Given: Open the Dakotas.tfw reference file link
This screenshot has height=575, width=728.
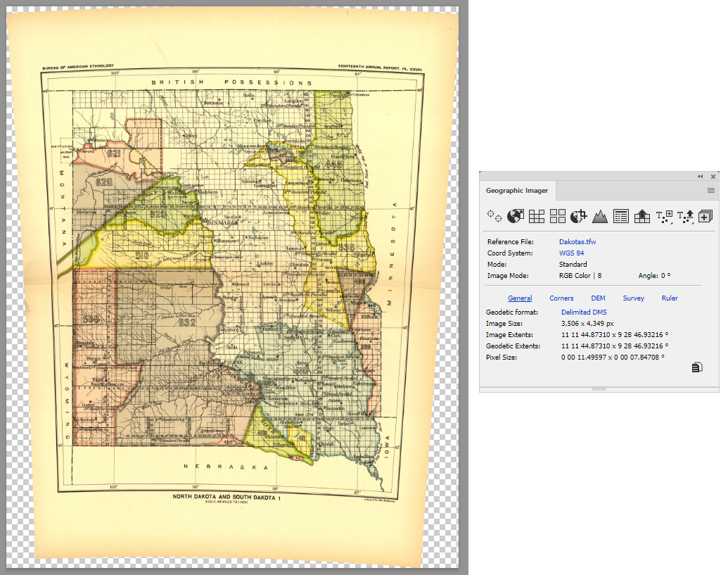Looking at the screenshot, I should coord(577,241).
